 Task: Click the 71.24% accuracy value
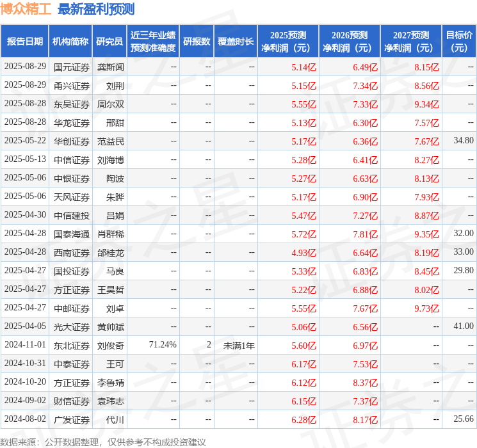point(162,346)
